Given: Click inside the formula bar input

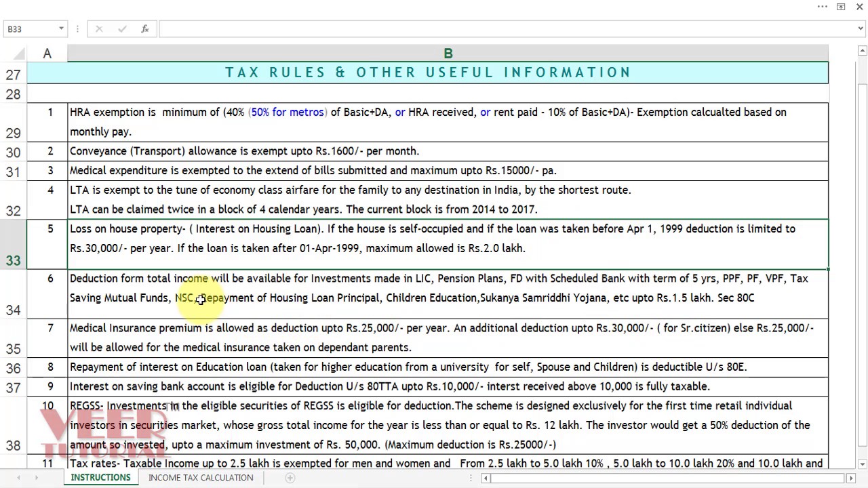Looking at the screenshot, I should tap(507, 28).
